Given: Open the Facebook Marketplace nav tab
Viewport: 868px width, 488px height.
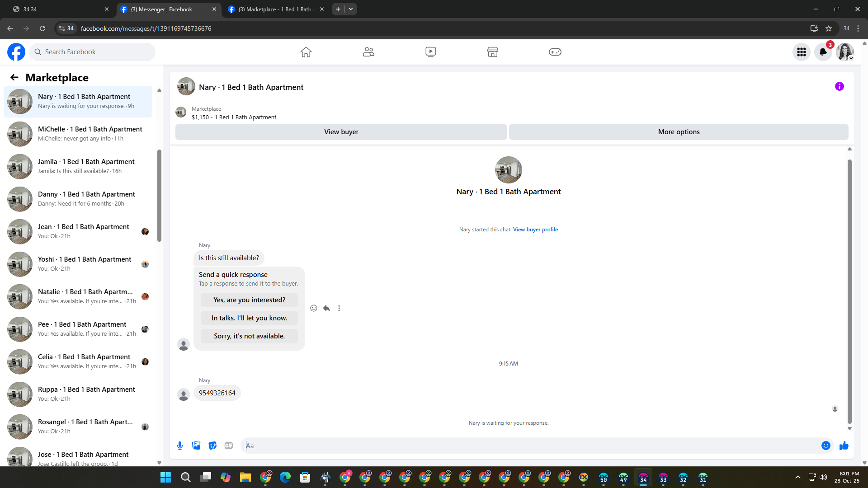Looking at the screenshot, I should (492, 52).
